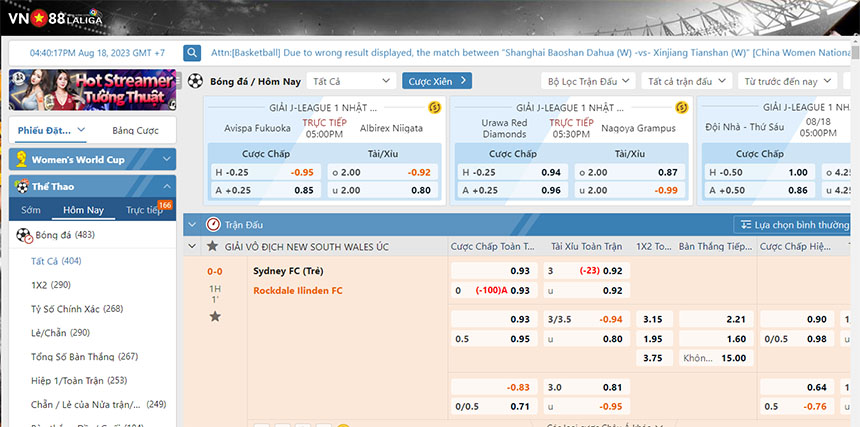The height and width of the screenshot is (427, 860).
Task: Click the trophy icon for Women's World Cup
Action: [x=20, y=159]
